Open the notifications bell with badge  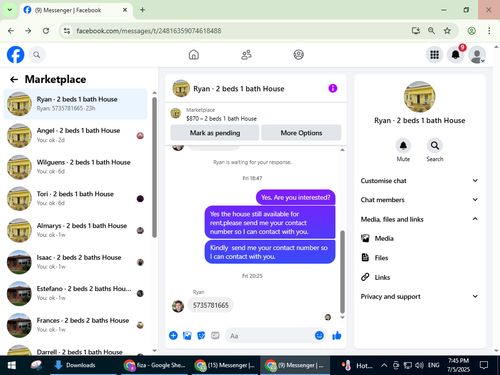456,55
